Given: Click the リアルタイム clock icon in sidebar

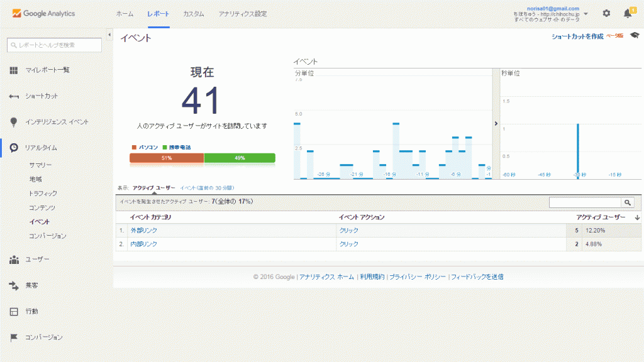Looking at the screenshot, I should coord(13,147).
